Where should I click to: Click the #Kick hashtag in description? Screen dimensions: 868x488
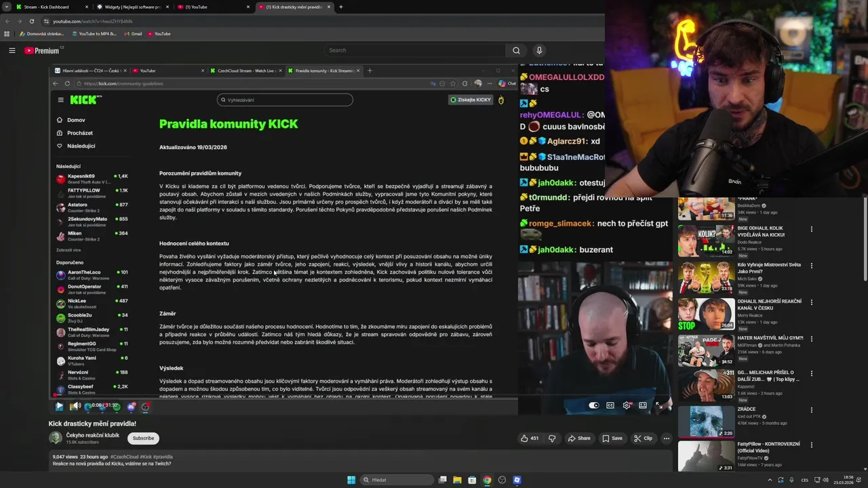(146, 457)
